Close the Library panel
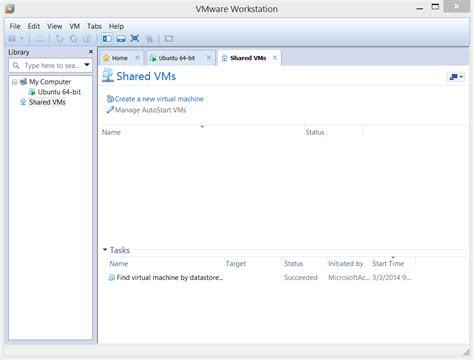 91,52
